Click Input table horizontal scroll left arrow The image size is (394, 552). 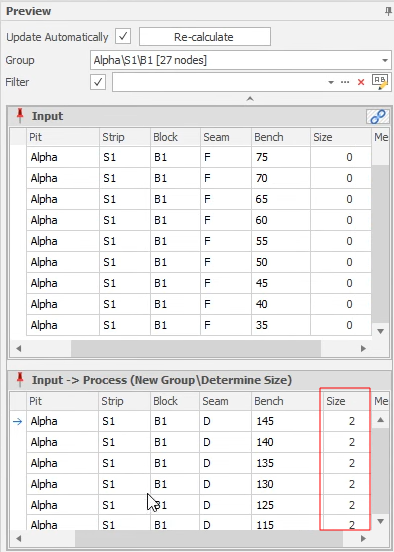19,349
